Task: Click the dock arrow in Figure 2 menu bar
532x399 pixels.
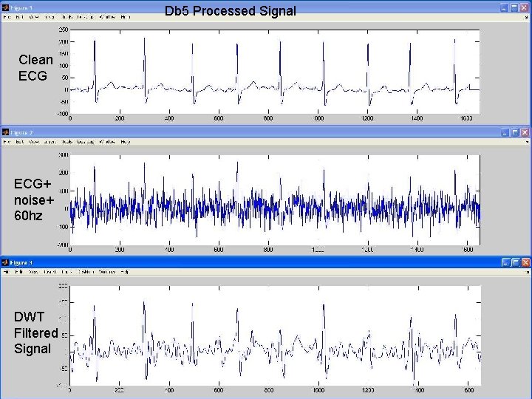Action: pyautogui.click(x=527, y=142)
